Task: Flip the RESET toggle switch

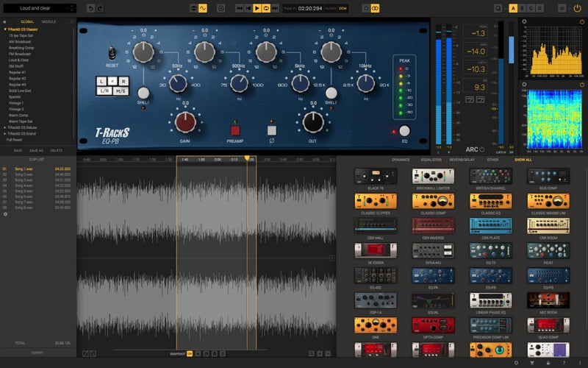Action: pos(112,54)
